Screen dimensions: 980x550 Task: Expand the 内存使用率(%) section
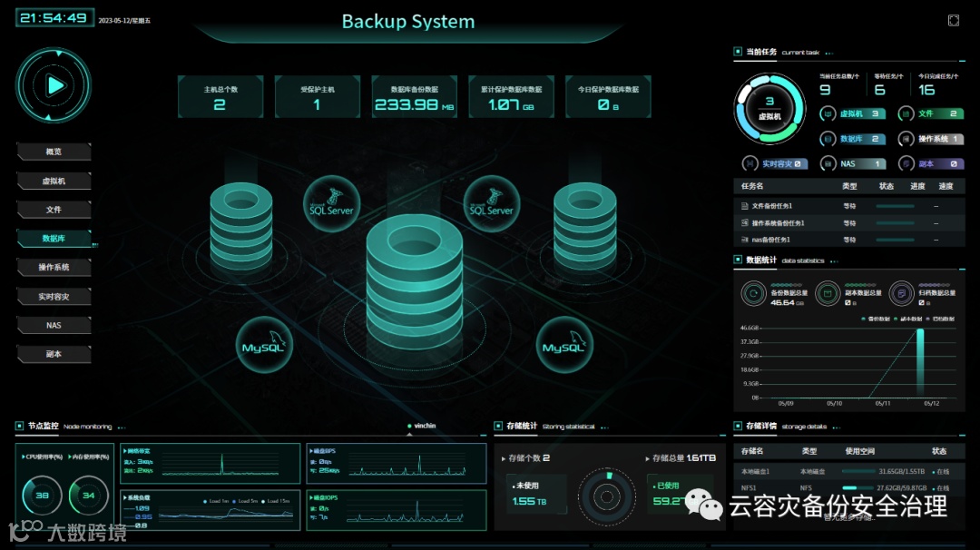(x=88, y=457)
